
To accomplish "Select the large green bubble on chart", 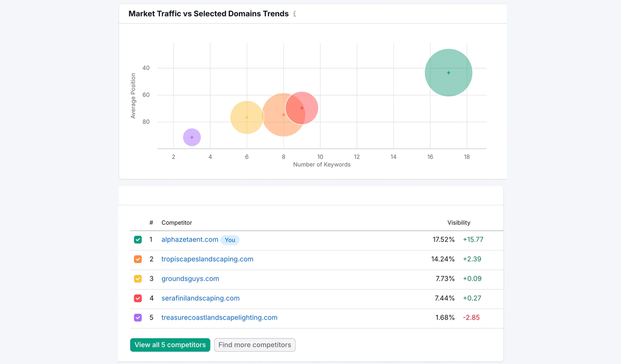I will [x=449, y=73].
